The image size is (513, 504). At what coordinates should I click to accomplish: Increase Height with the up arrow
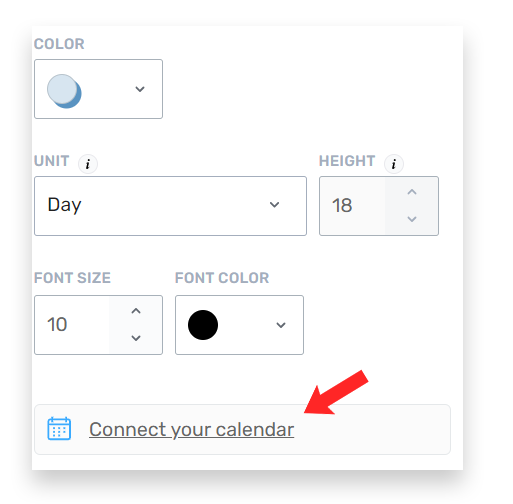click(412, 192)
